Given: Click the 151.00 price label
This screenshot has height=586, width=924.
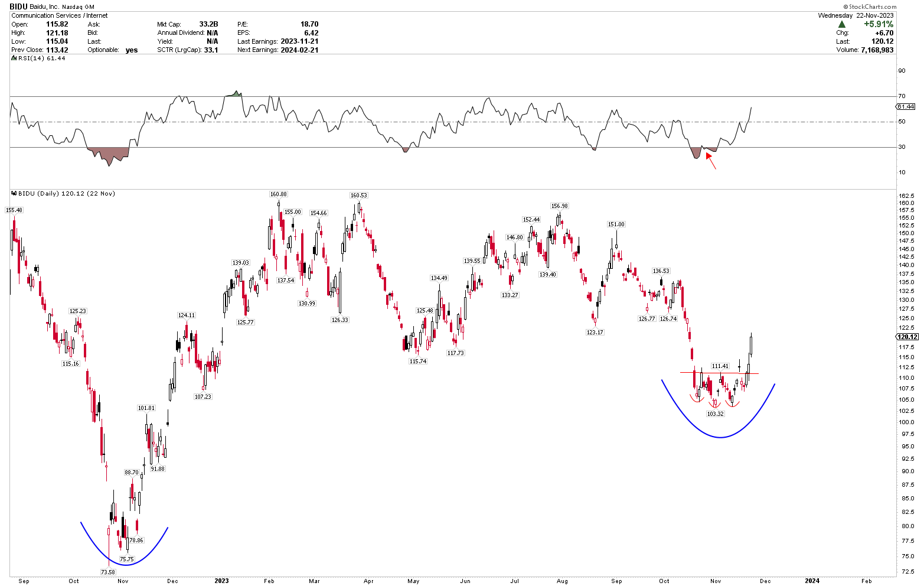Looking at the screenshot, I should [x=616, y=224].
